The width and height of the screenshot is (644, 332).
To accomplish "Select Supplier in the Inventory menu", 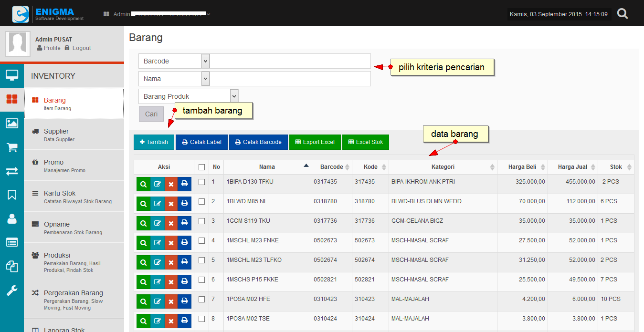I will pyautogui.click(x=56, y=131).
